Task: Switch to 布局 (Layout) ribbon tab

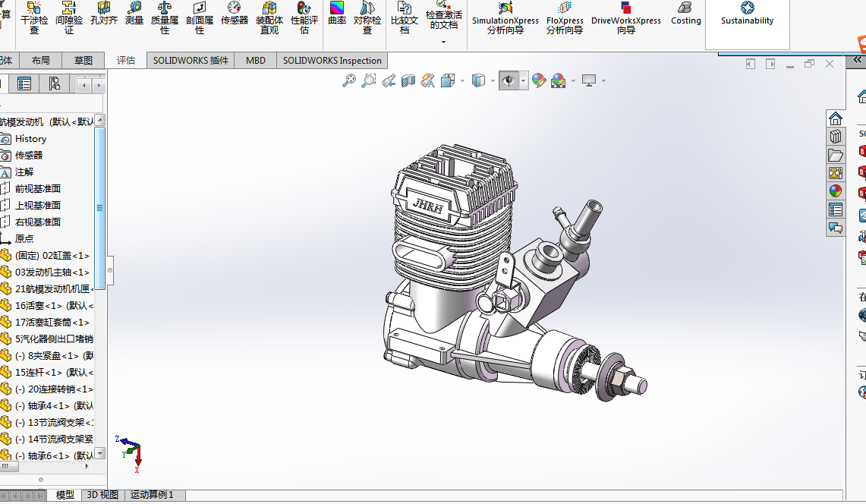Action: 40,60
